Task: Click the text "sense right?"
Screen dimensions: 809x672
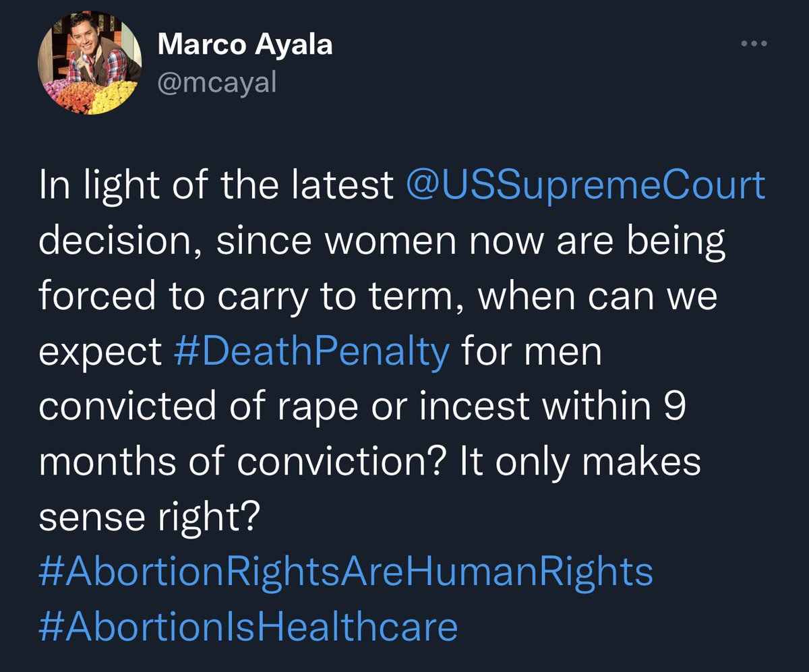Action: coord(148,519)
